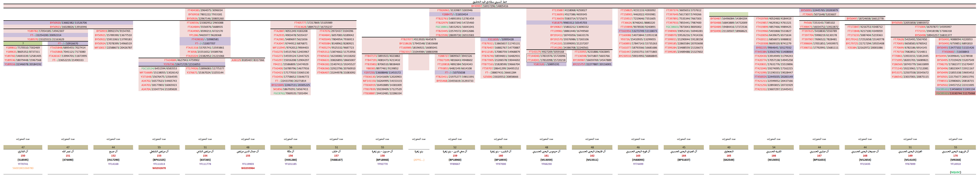This screenshot has height=177, width=980.
Task: Select the Y288475 purple highlighted cell
Action: (x=455, y=14)
